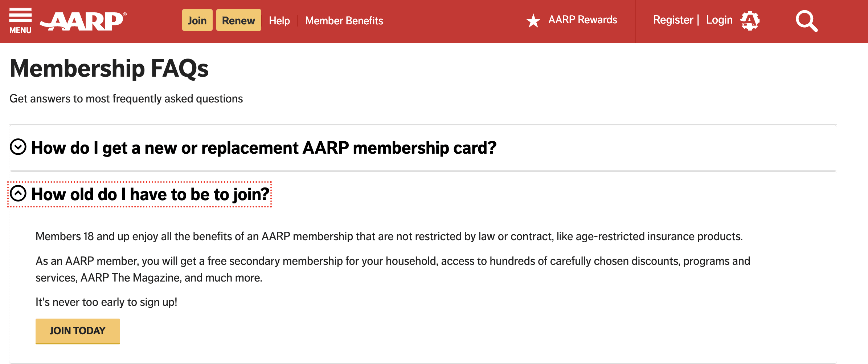Select the AARP Rewards link
This screenshot has height=364, width=868.
(x=582, y=20)
